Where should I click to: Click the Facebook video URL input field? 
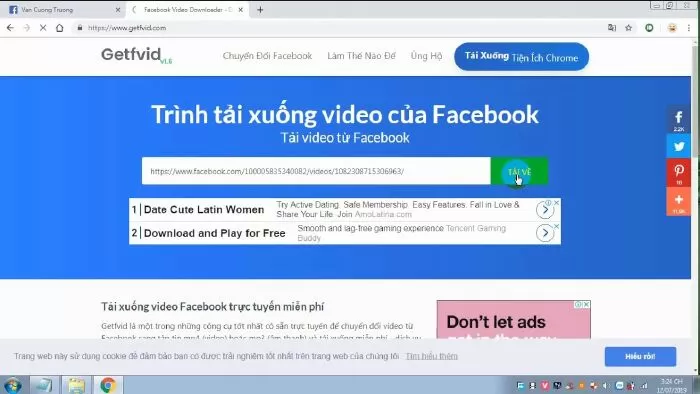click(x=316, y=171)
